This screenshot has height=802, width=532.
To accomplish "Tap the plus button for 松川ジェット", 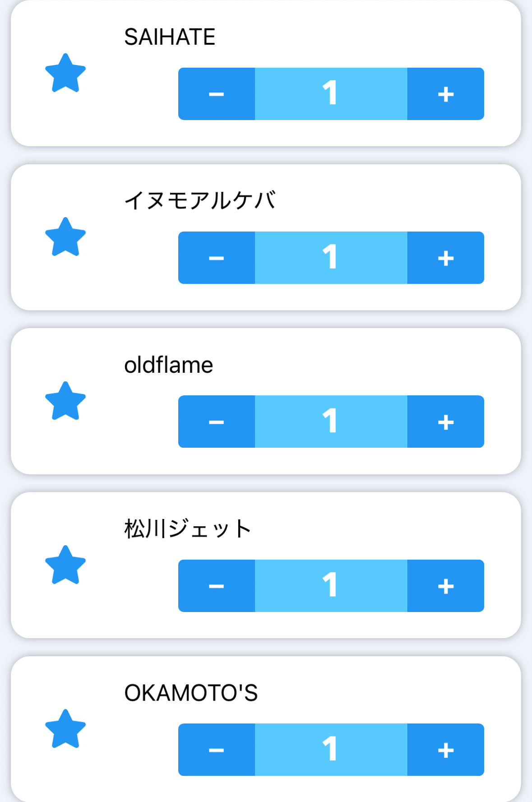I will point(445,586).
